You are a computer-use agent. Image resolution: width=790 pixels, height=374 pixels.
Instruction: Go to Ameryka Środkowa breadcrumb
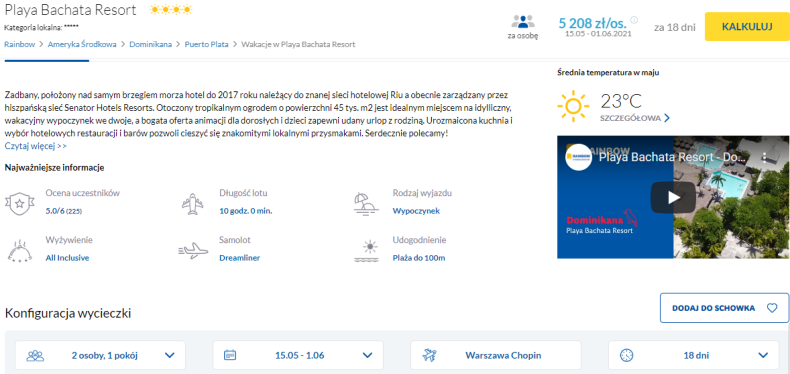82,44
